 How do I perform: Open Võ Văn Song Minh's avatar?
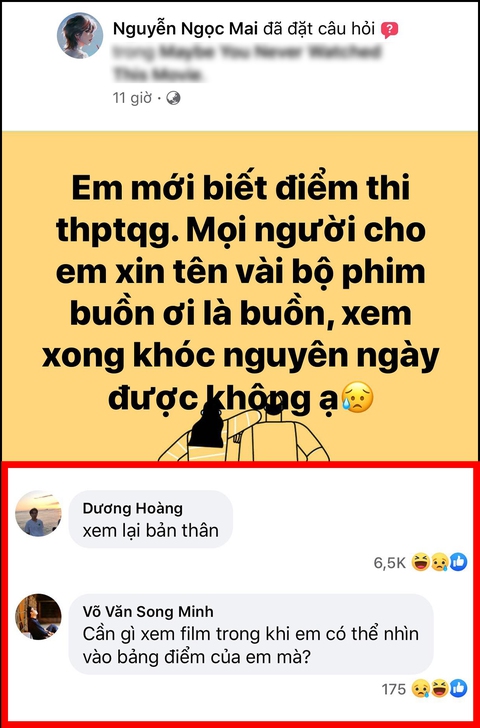coord(38,617)
